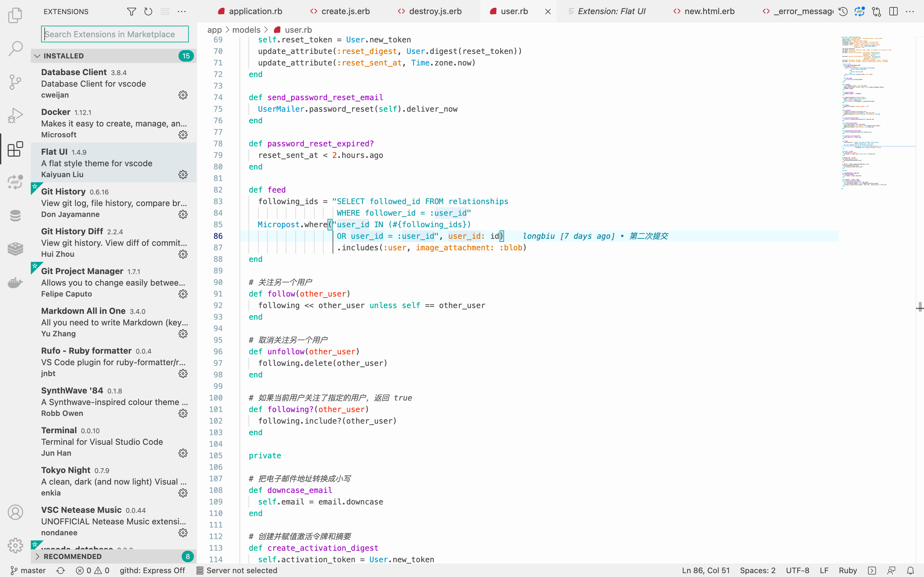Change end of line sequence LF

[824, 571]
